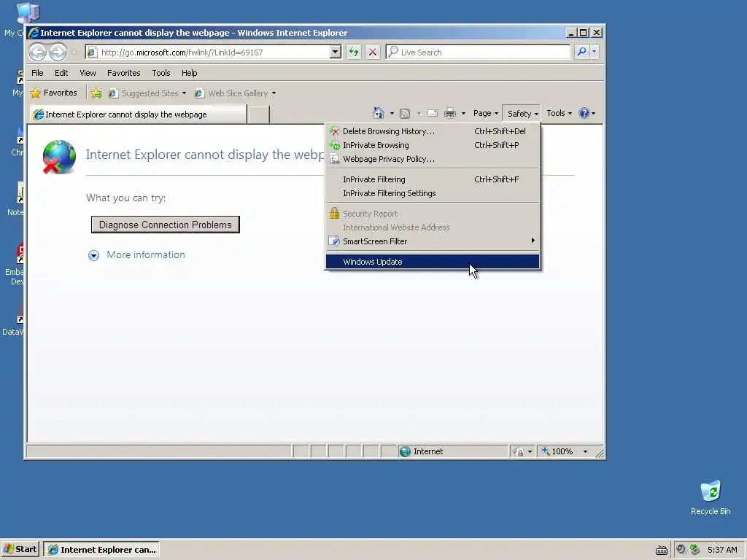Open the Page command bar menu

(485, 113)
